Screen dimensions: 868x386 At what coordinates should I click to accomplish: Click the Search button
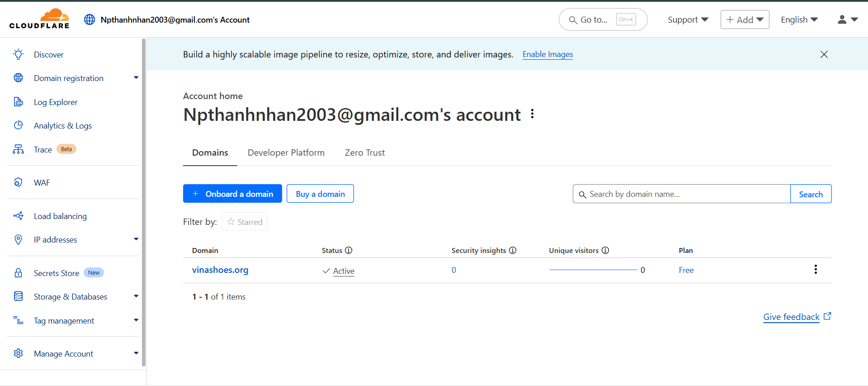pyautogui.click(x=811, y=194)
